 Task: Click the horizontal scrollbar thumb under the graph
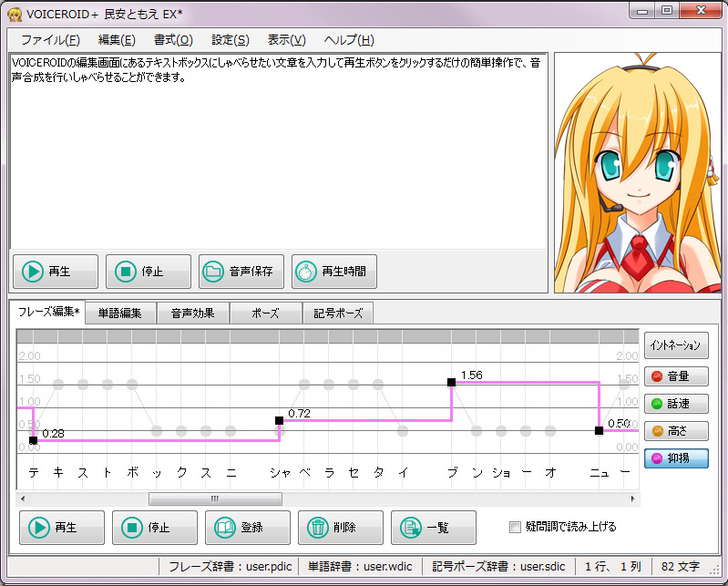pyautogui.click(x=215, y=499)
